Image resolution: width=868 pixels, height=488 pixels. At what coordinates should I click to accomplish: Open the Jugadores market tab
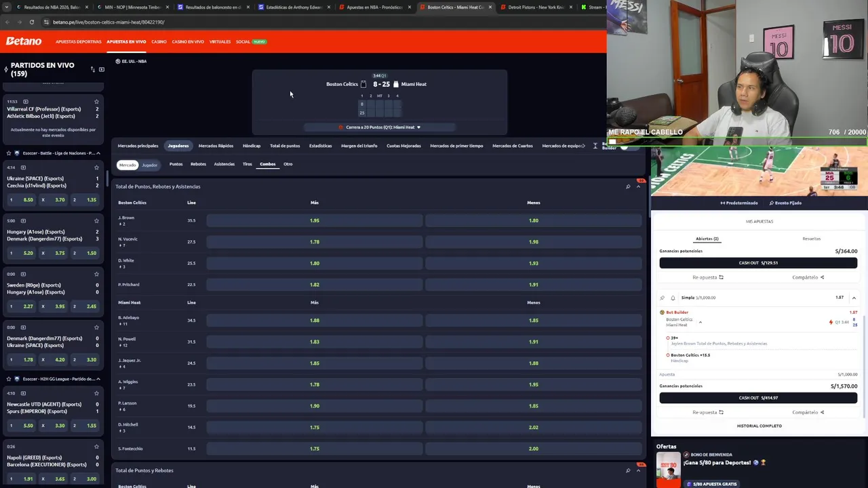point(178,146)
